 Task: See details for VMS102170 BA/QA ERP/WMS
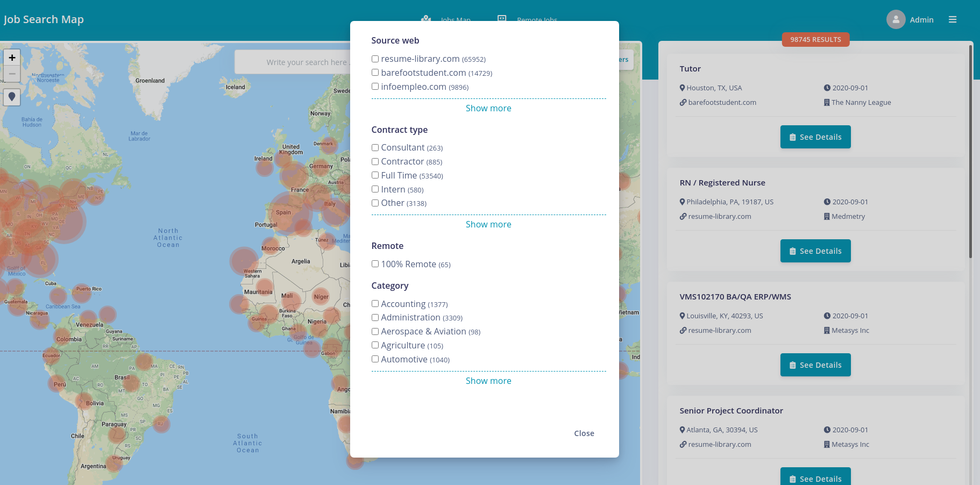[815, 365]
